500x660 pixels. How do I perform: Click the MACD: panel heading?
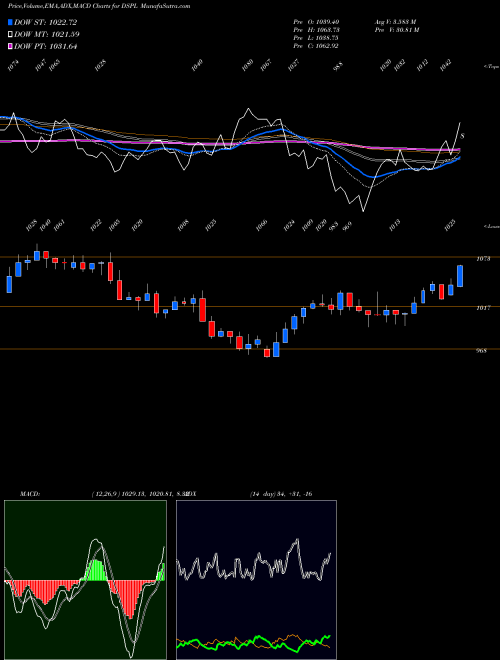(30, 494)
